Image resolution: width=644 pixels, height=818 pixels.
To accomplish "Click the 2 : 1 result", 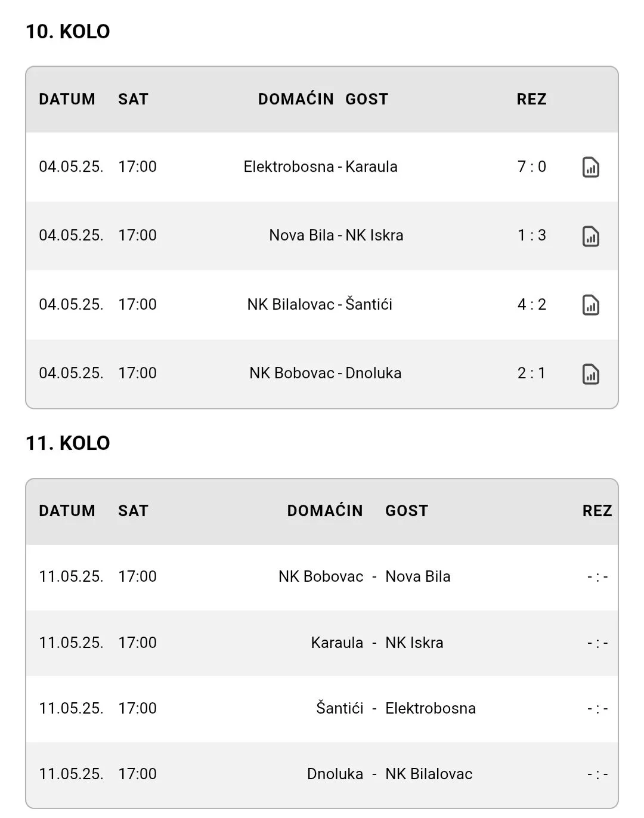I will click(x=531, y=373).
